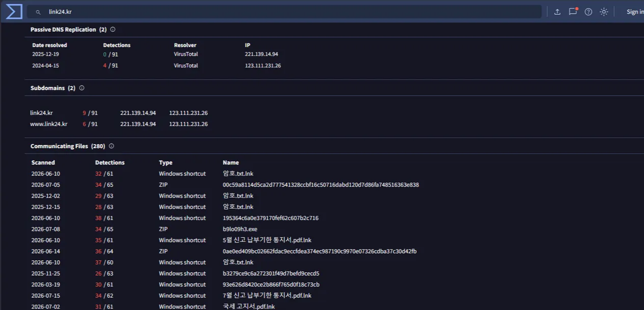Open the VirusTotal logo home icon
Screen dimensions: 644x310
pos(14,11)
